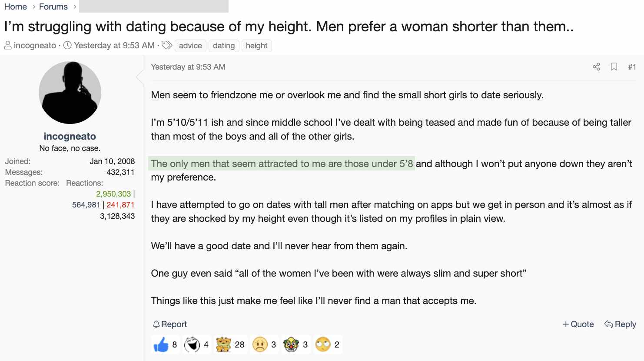Go to Home in the breadcrumb

16,7
